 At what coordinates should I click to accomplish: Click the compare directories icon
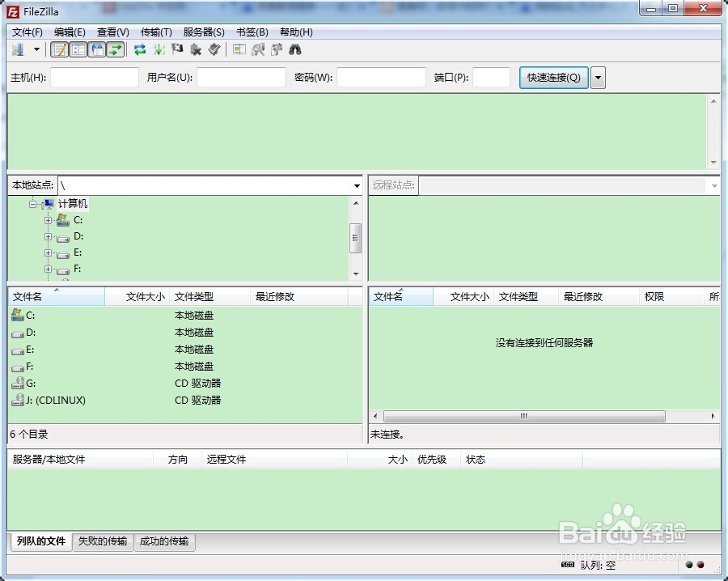(238, 49)
